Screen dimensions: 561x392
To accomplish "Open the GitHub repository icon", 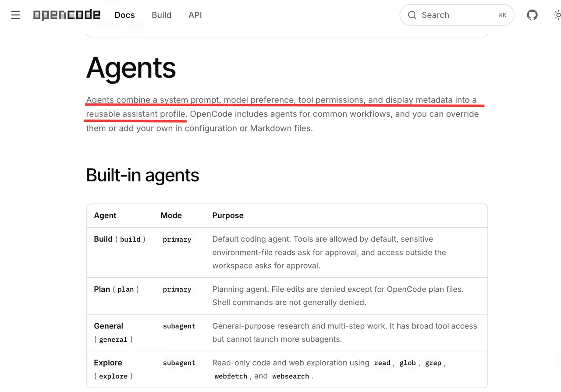I will click(532, 15).
